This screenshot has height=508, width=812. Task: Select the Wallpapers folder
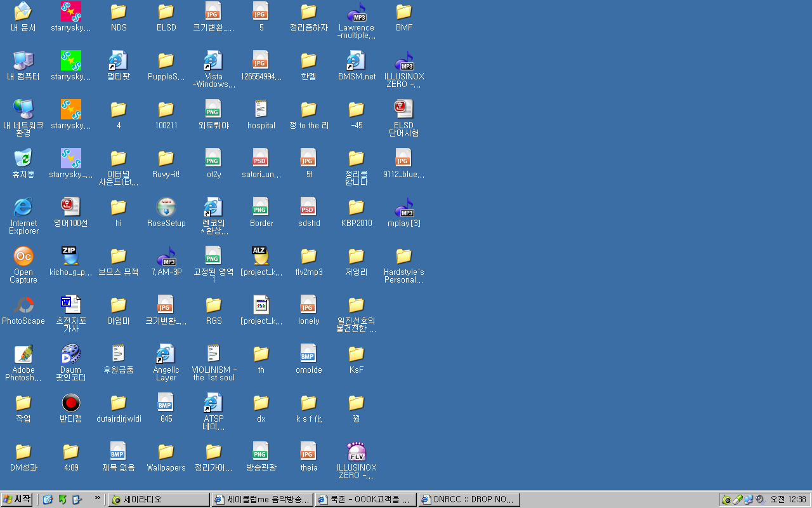click(x=166, y=452)
